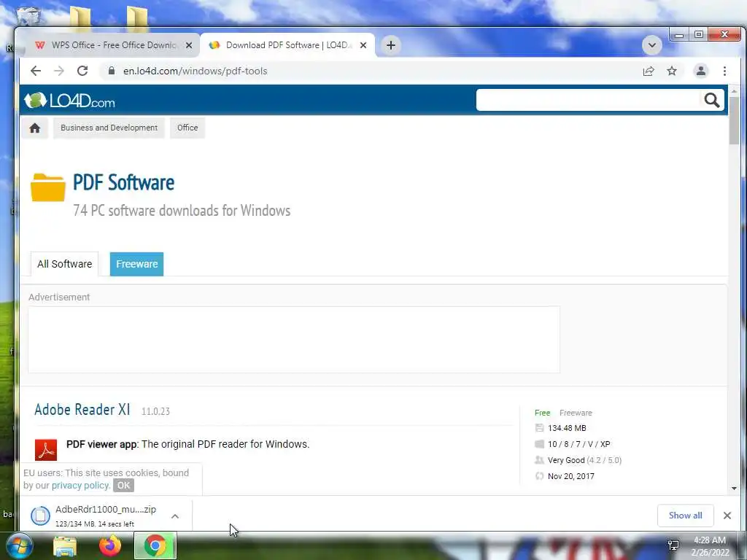Click the page scrollbar thumb
The height and width of the screenshot is (560, 747).
pyautogui.click(x=734, y=120)
